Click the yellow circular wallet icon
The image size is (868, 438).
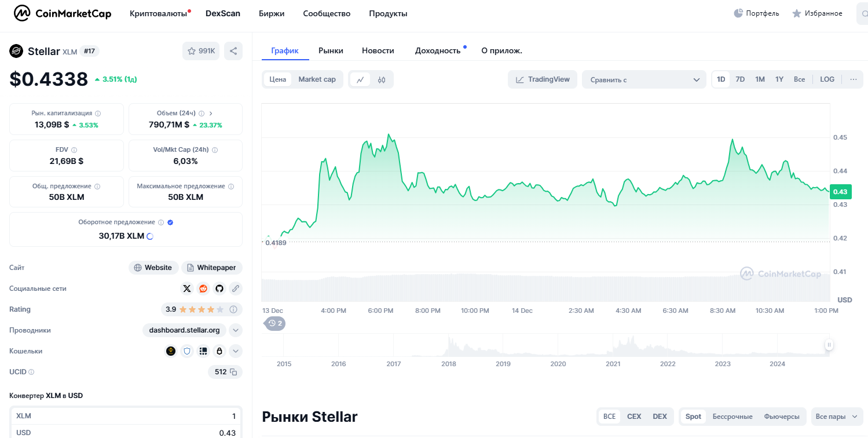[171, 351]
